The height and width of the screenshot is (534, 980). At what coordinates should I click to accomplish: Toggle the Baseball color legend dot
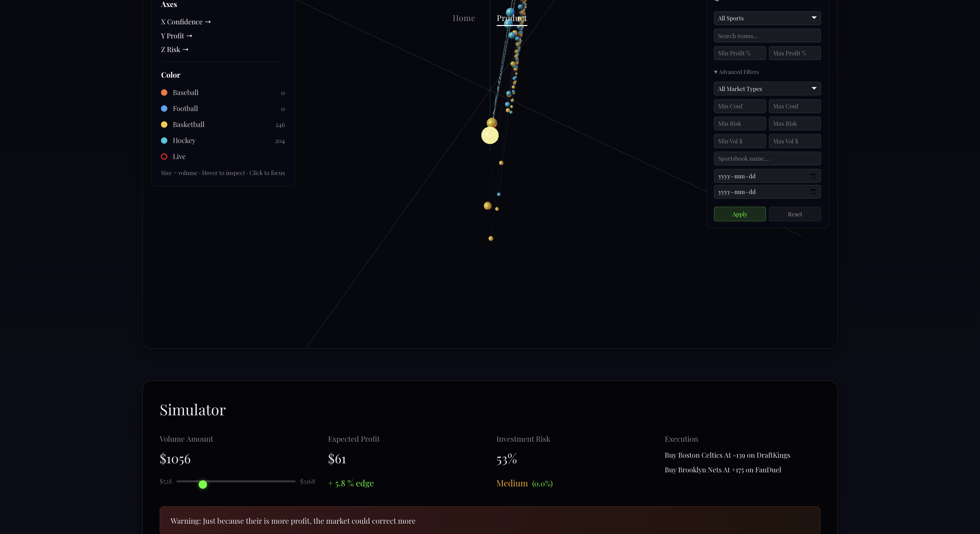tap(164, 92)
